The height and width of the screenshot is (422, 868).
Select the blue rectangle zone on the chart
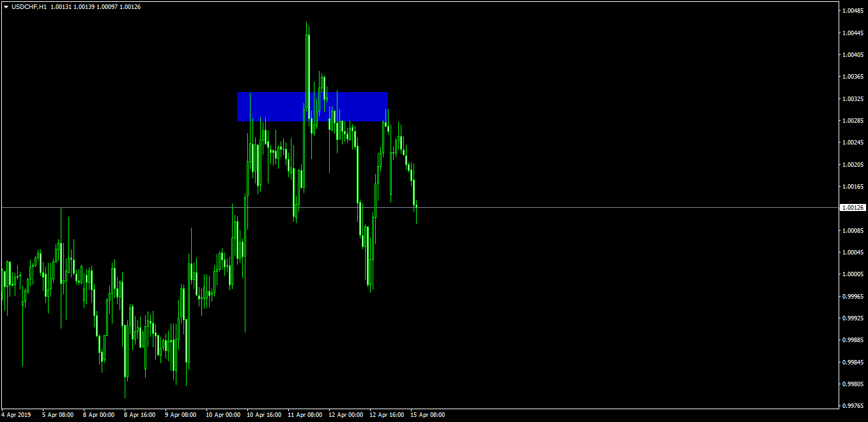[x=313, y=107]
